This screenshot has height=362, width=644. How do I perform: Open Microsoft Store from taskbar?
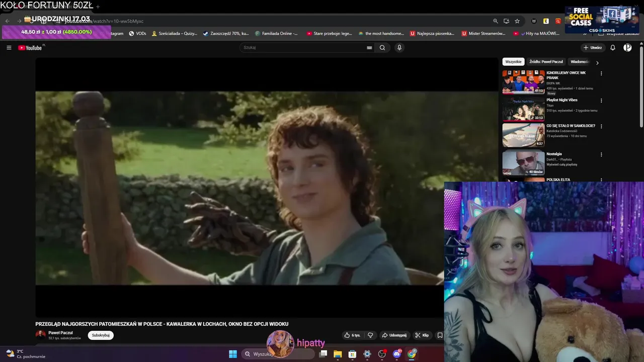click(352, 354)
